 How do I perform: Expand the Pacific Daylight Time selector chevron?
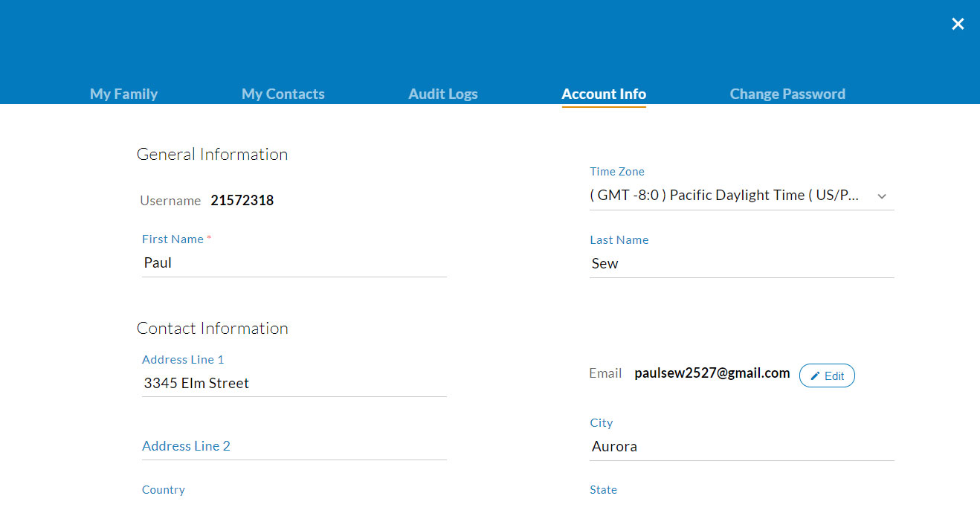882,196
